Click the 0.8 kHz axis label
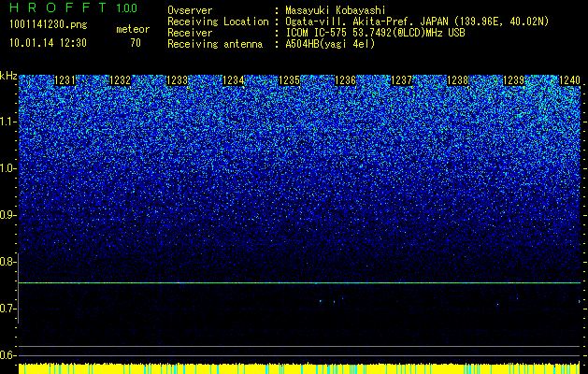 7,262
